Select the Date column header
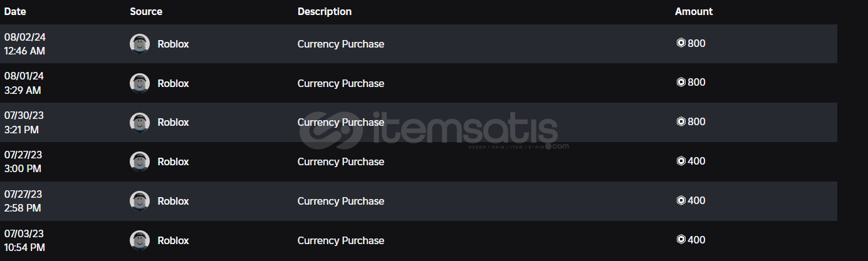The width and height of the screenshot is (868, 261). coord(15,11)
